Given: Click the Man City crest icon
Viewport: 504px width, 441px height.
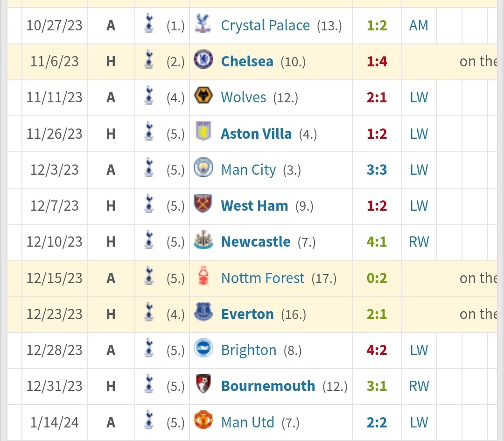Looking at the screenshot, I should pyautogui.click(x=203, y=167).
